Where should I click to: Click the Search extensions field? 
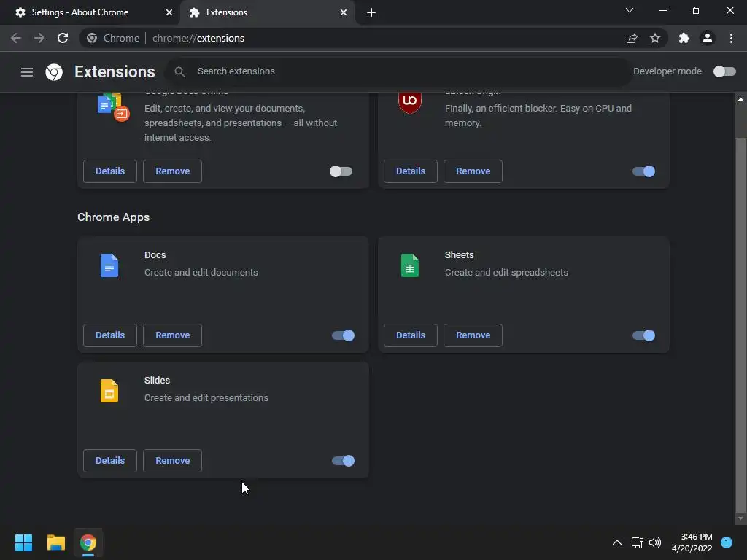(398, 71)
